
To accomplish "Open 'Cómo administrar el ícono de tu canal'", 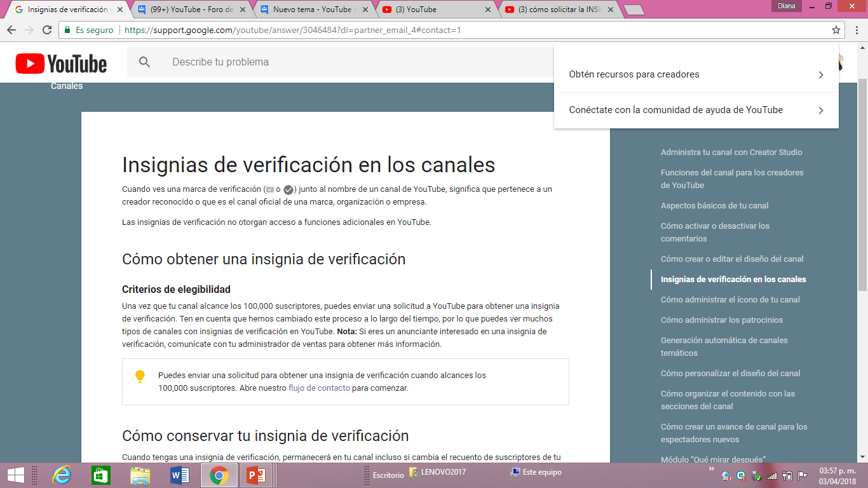I will point(730,300).
